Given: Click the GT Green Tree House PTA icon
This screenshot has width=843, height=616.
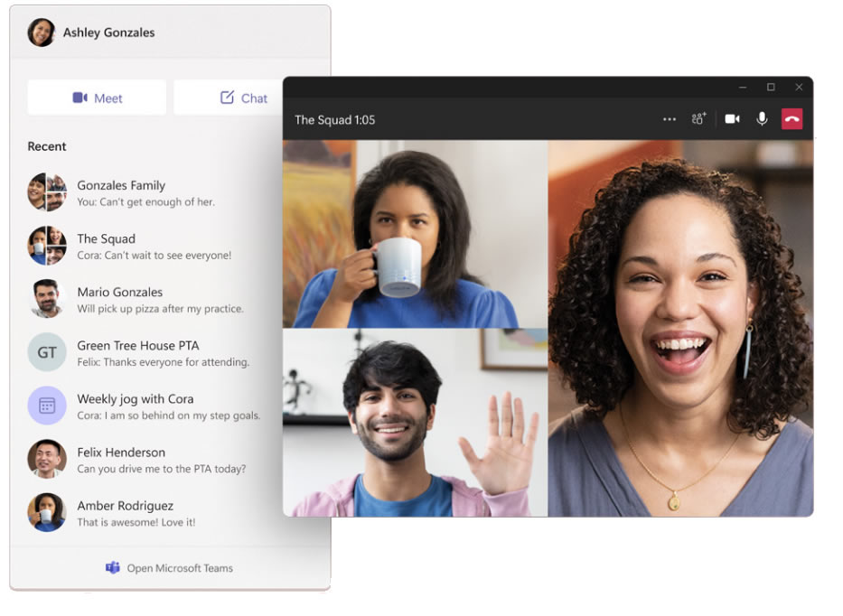Looking at the screenshot, I should 47,352.
